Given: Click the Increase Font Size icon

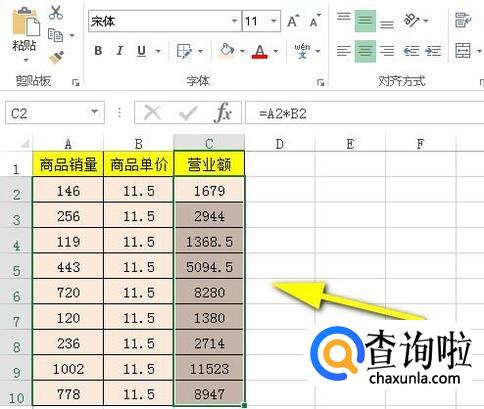Looking at the screenshot, I should [293, 21].
